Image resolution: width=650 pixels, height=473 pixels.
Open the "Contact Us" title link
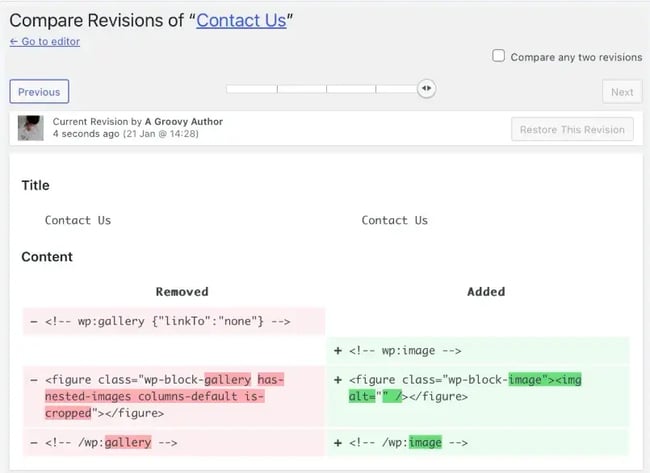241,20
